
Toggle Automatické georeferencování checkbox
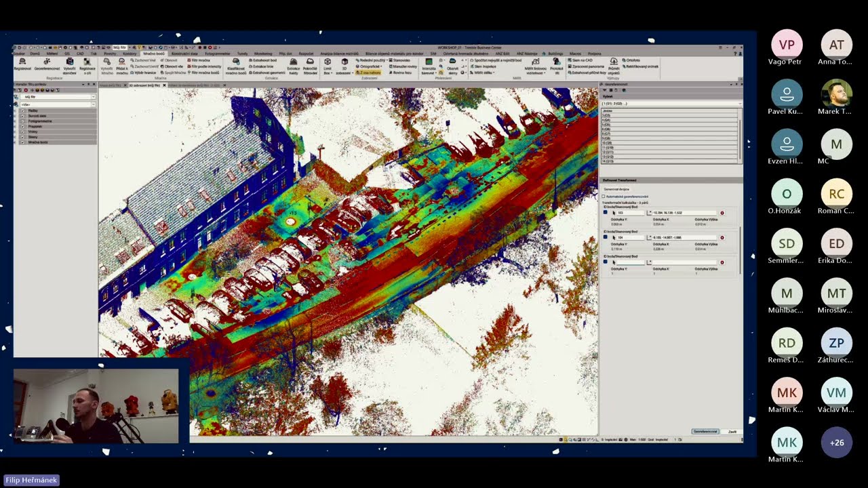tap(604, 197)
